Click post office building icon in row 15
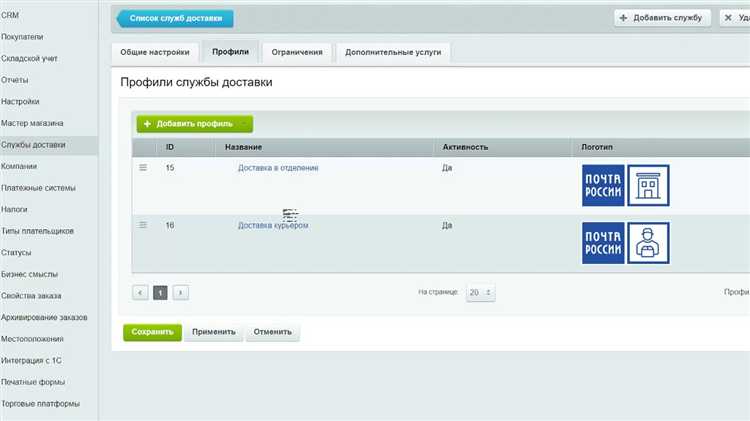This screenshot has width=750, height=421. (x=648, y=186)
